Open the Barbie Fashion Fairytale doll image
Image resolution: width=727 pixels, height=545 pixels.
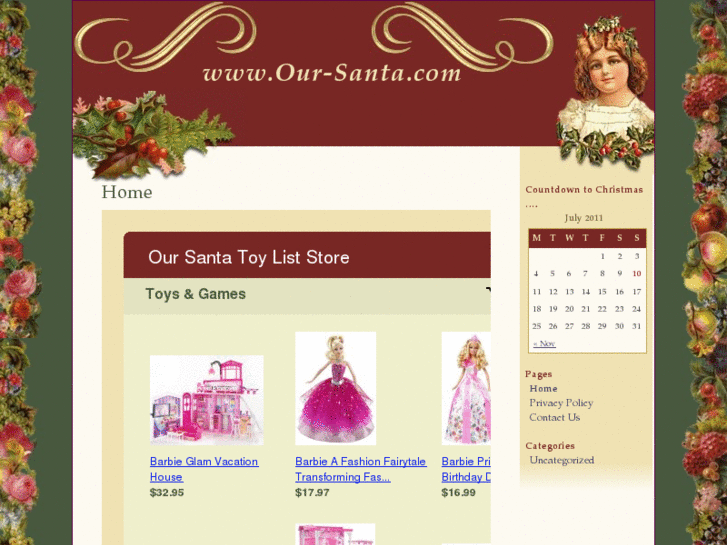pos(335,388)
